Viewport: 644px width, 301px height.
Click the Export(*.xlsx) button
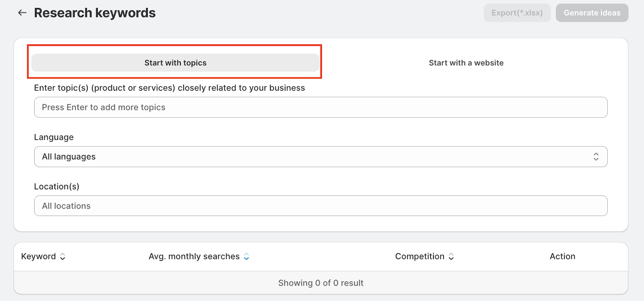tap(517, 13)
